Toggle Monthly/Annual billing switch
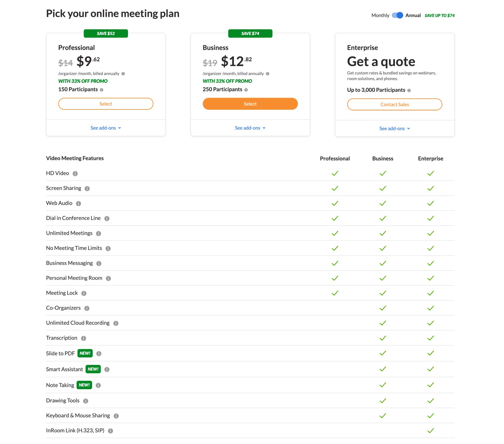Image resolution: width=504 pixels, height=444 pixels. click(x=397, y=15)
